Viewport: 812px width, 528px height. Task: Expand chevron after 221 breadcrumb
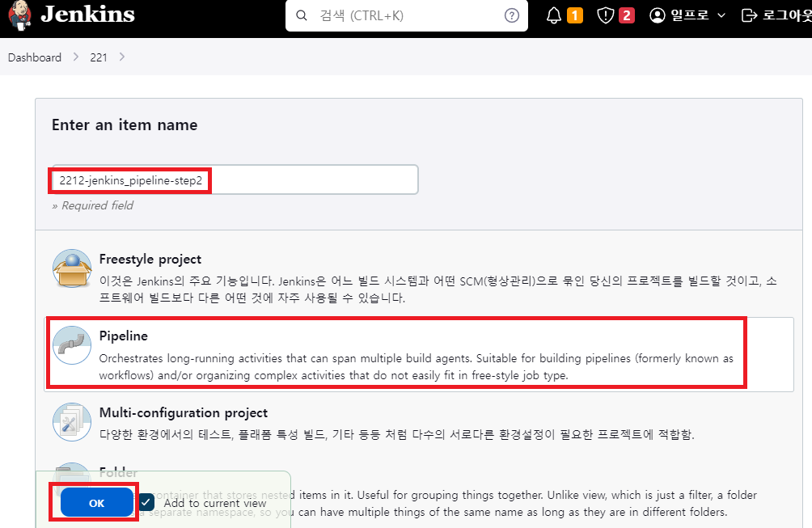[x=122, y=57]
